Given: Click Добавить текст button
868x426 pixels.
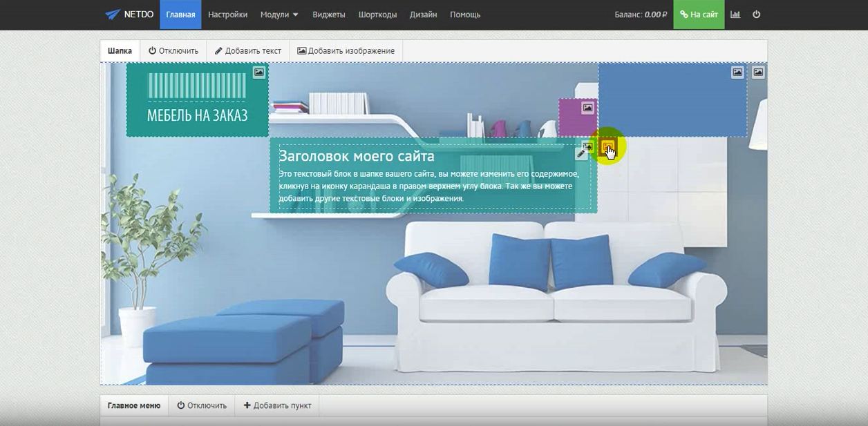Looking at the screenshot, I should click(248, 51).
